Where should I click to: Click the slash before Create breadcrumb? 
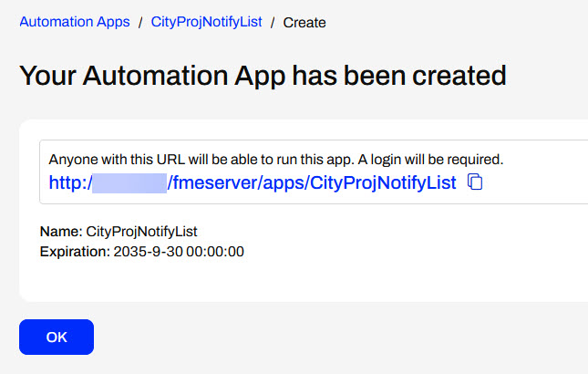point(273,22)
